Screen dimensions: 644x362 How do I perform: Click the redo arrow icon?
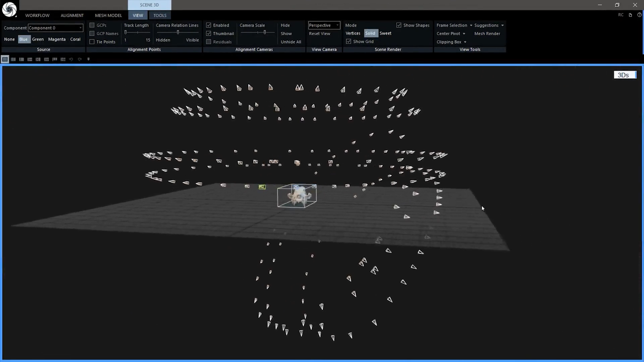tap(80, 59)
